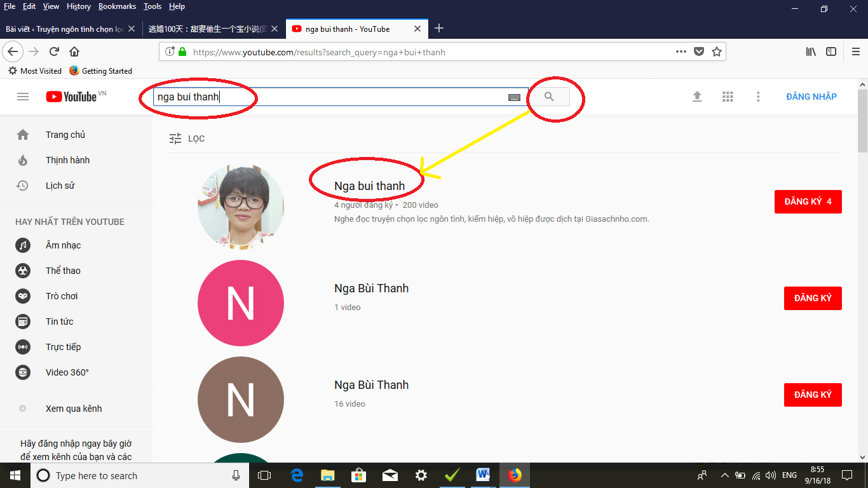Subscribe with ĐĂNG KÝ 4 button
This screenshot has height=488, width=868.
pyautogui.click(x=808, y=201)
